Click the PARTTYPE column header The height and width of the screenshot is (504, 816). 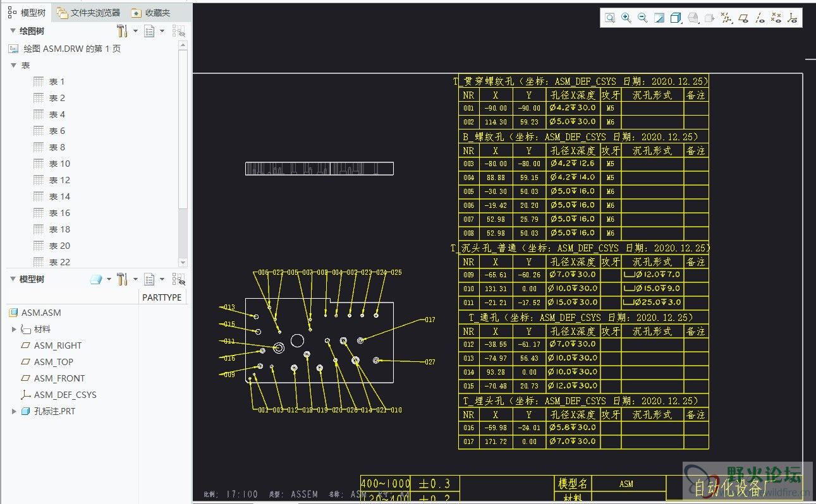[162, 297]
